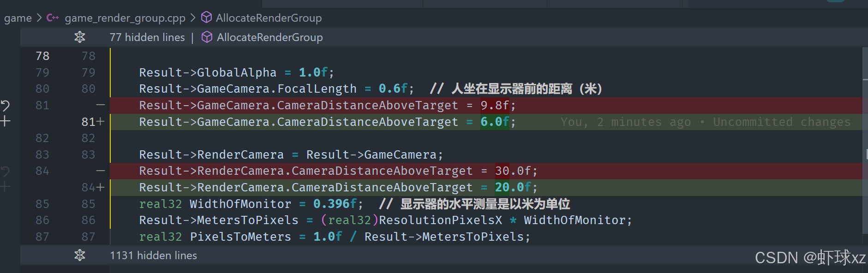Click the new value 6.0f
868x273 pixels.
495,122
